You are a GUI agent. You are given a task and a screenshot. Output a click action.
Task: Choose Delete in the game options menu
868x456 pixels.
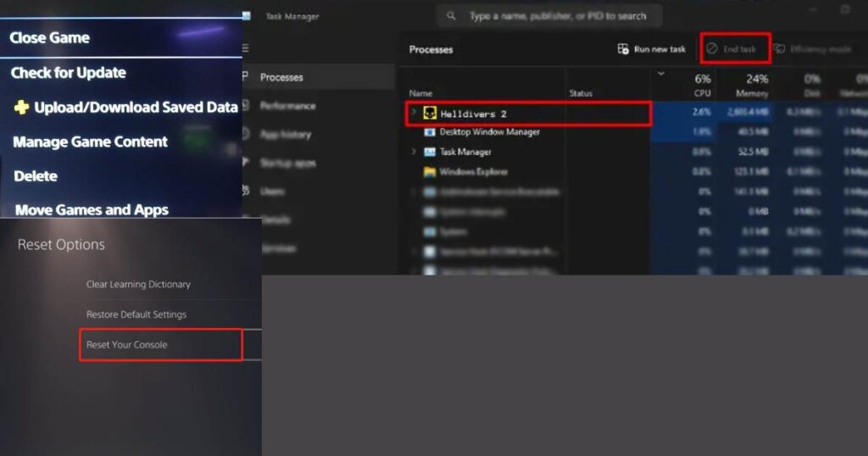[x=36, y=176]
